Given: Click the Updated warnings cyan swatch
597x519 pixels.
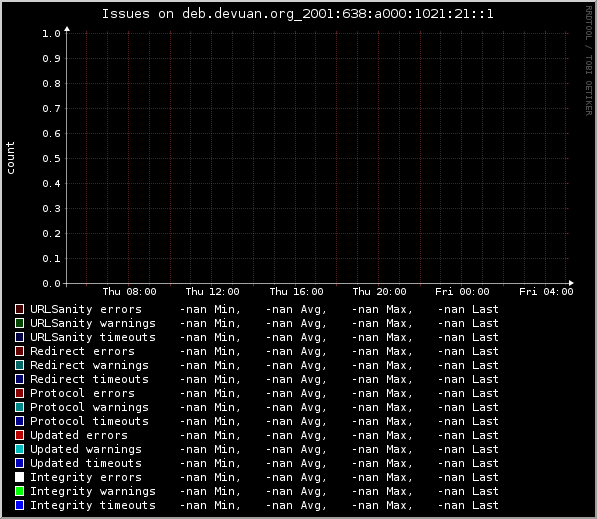Looking at the screenshot, I should [19, 449].
